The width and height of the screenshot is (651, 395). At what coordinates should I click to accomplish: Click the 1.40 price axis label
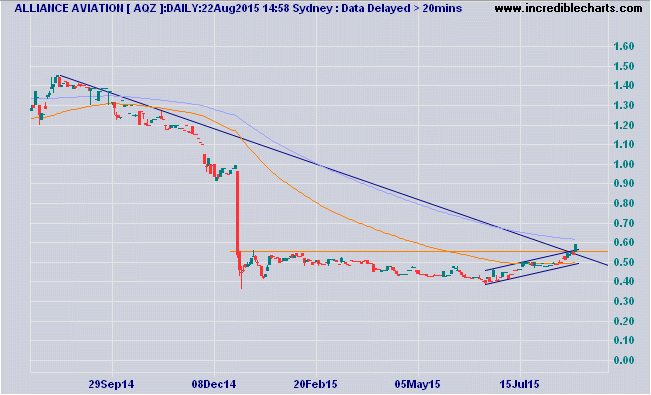[x=624, y=85]
